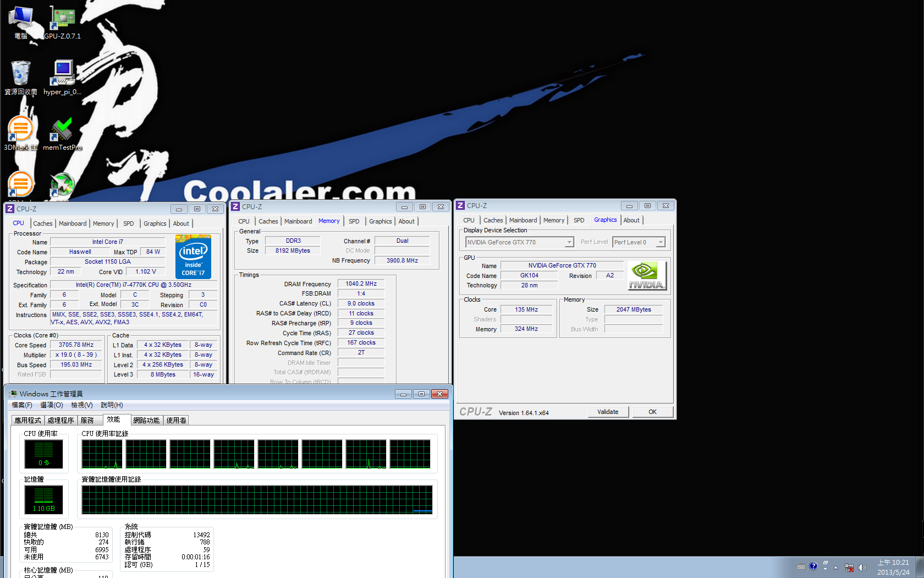Screen dimensions: 924x578
Task: Select the green jet-plane desktop shortcut
Action: point(62,184)
